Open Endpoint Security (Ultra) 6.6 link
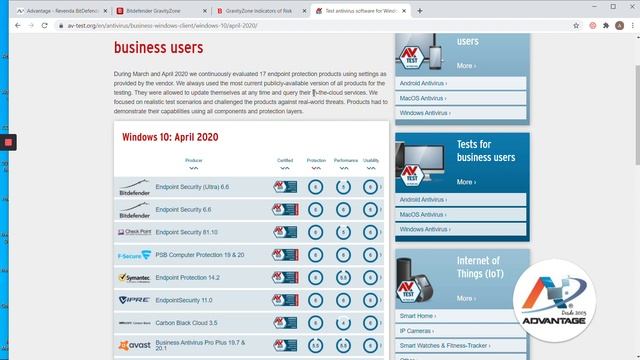The height and width of the screenshot is (360, 640). (192, 187)
